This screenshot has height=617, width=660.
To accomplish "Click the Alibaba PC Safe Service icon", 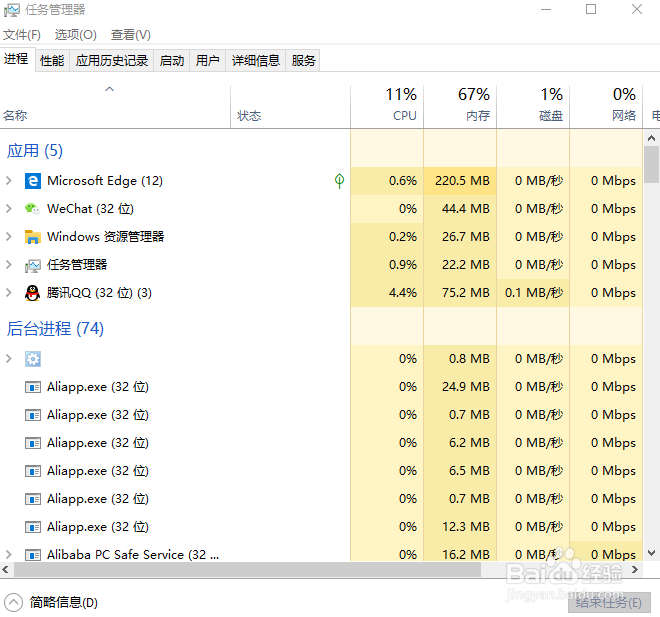I will coord(33,555).
